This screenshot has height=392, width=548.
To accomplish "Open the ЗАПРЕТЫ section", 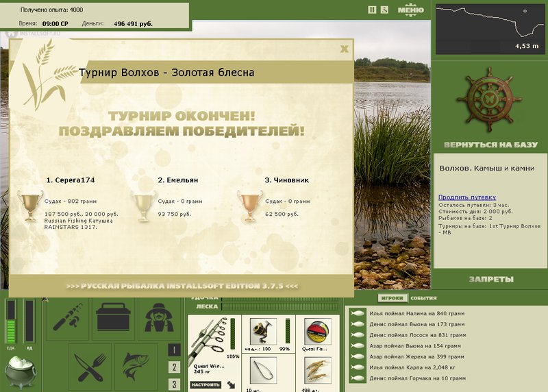I will (491, 280).
